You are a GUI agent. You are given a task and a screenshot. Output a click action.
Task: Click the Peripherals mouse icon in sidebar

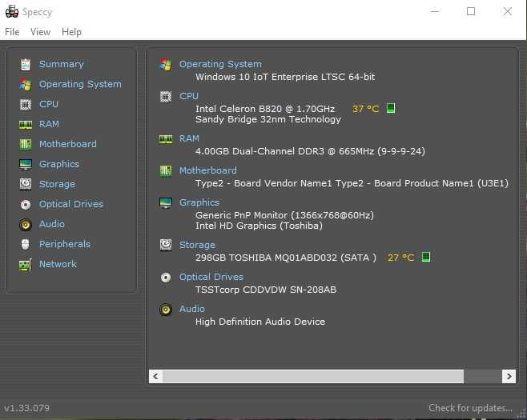(x=26, y=245)
